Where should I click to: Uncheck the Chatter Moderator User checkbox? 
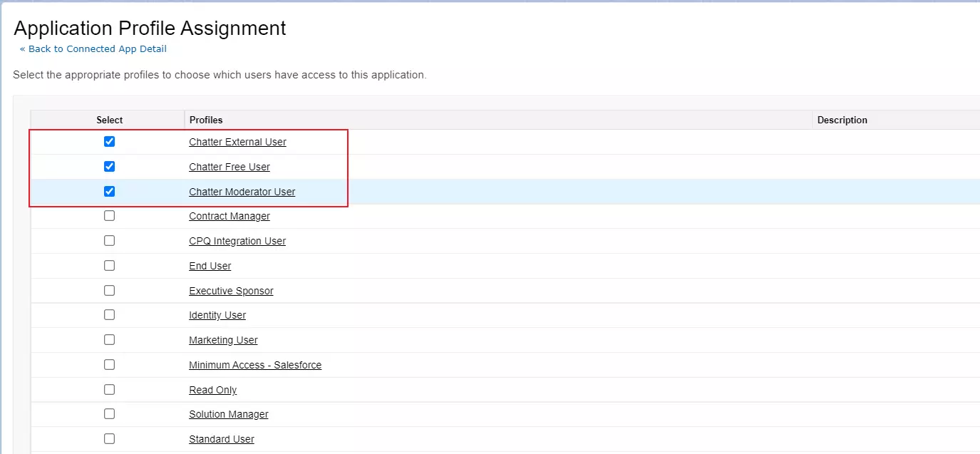pyautogui.click(x=109, y=192)
